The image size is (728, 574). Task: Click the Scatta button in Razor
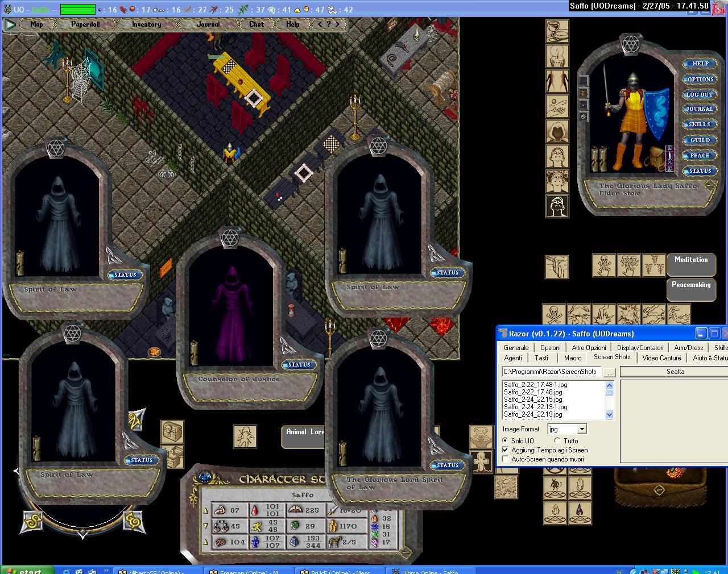pyautogui.click(x=675, y=372)
